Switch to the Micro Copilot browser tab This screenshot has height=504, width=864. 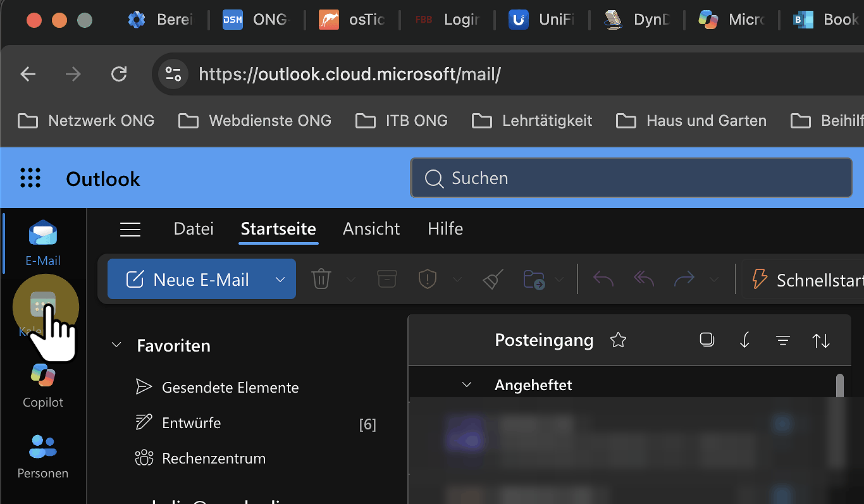coord(731,20)
